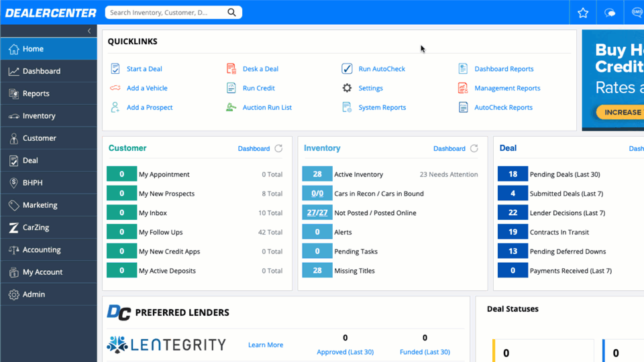The height and width of the screenshot is (362, 644).
Task: Click '42 Total' in My Follow Ups row
Action: [x=270, y=233]
